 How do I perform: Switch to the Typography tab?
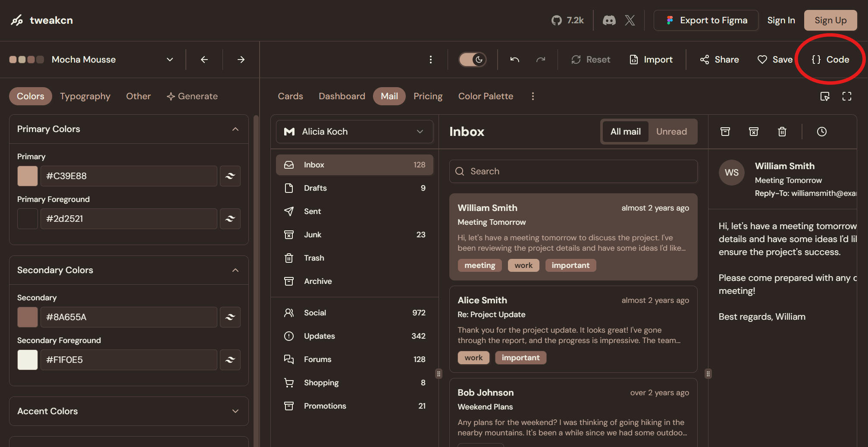pos(85,96)
